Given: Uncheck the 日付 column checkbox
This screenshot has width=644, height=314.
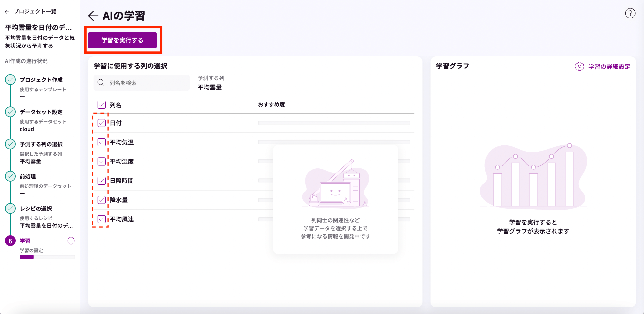Looking at the screenshot, I should (102, 123).
